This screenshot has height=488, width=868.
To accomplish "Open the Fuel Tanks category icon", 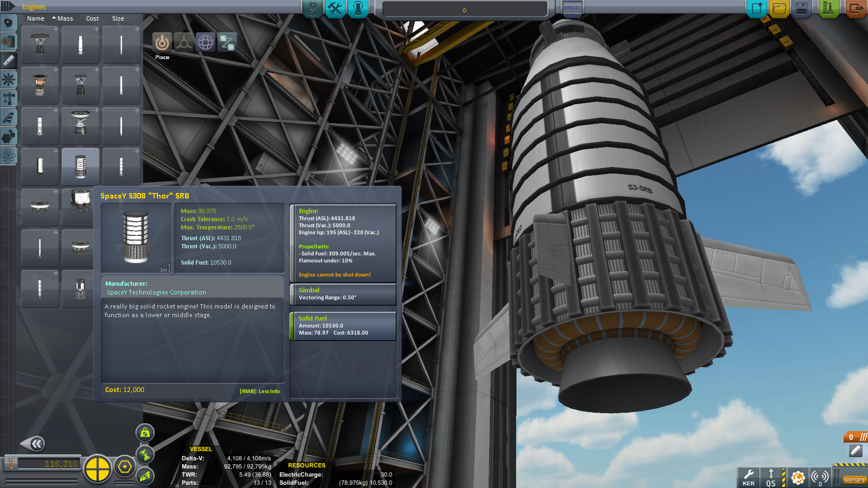I will [x=9, y=42].
